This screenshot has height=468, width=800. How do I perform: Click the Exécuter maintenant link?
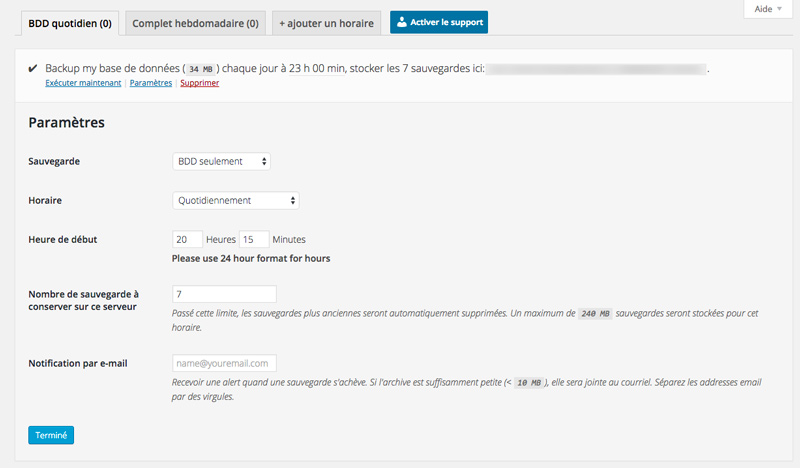pyautogui.click(x=83, y=83)
